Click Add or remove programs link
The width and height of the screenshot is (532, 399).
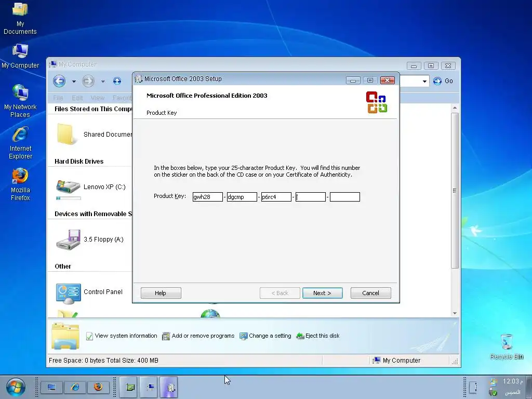(x=198, y=336)
